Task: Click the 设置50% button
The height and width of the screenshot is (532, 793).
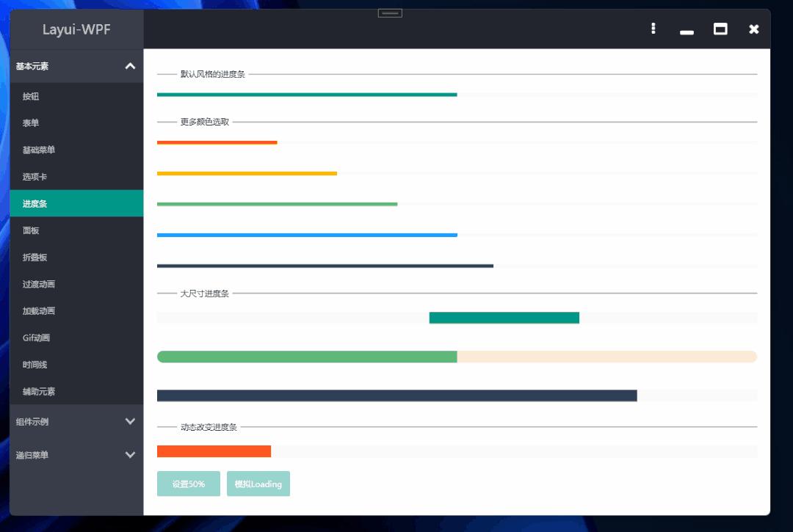Action: 188,484
